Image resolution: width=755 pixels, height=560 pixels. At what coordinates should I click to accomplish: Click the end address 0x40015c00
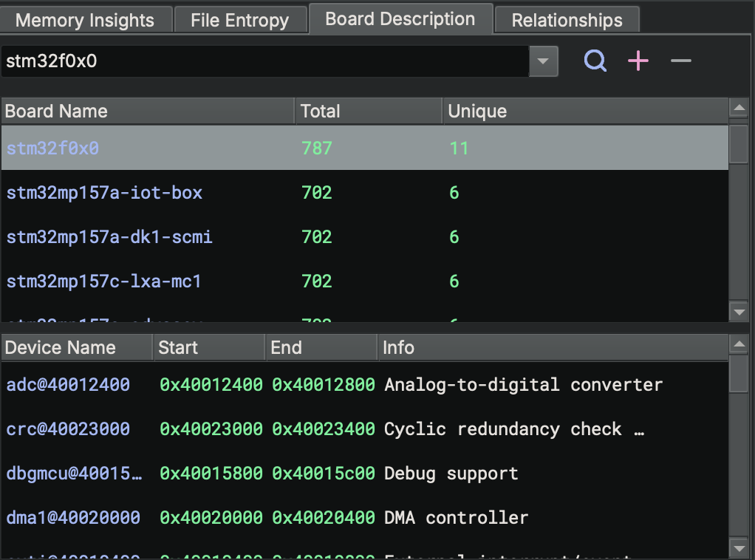(x=324, y=474)
